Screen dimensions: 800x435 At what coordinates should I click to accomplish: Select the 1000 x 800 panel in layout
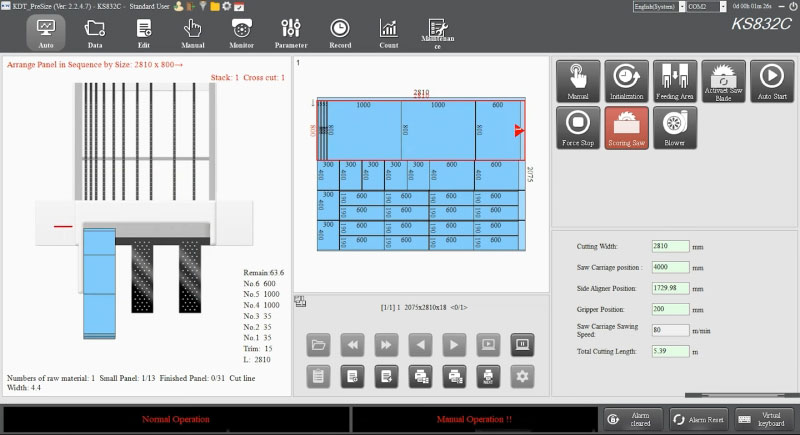[x=362, y=129]
